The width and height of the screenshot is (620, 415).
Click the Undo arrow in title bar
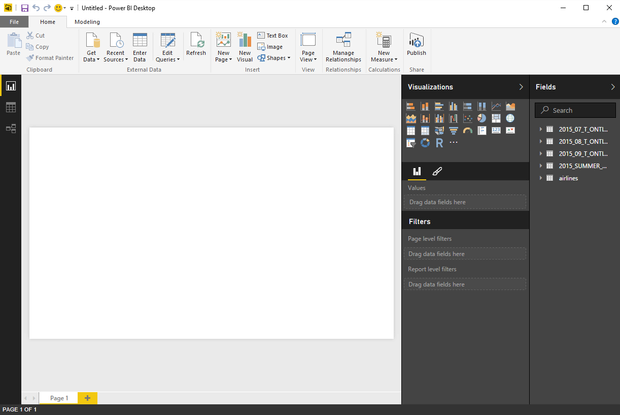tap(36, 8)
